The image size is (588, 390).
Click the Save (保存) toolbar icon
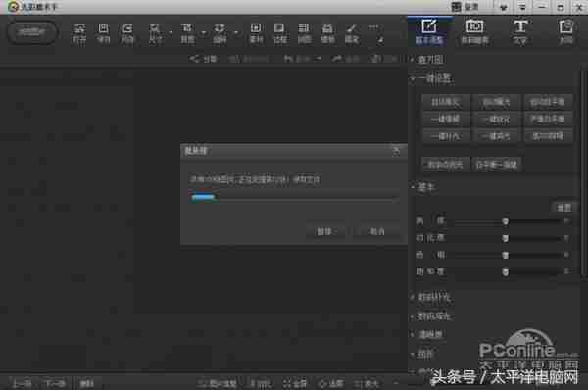(x=103, y=33)
